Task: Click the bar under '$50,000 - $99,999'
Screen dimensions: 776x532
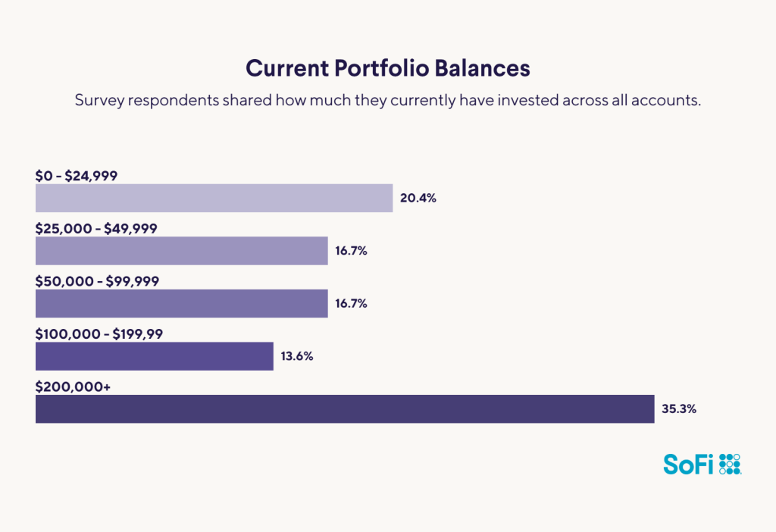Action: click(181, 303)
